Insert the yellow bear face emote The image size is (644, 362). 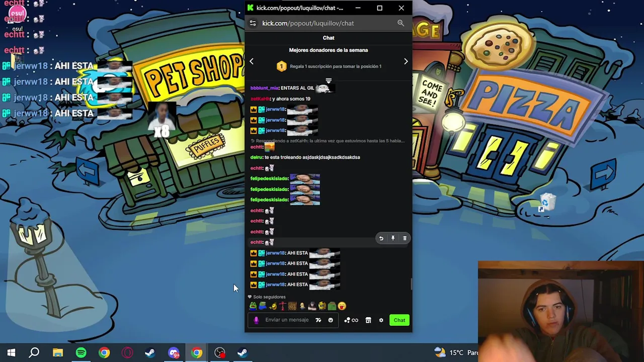point(322,306)
